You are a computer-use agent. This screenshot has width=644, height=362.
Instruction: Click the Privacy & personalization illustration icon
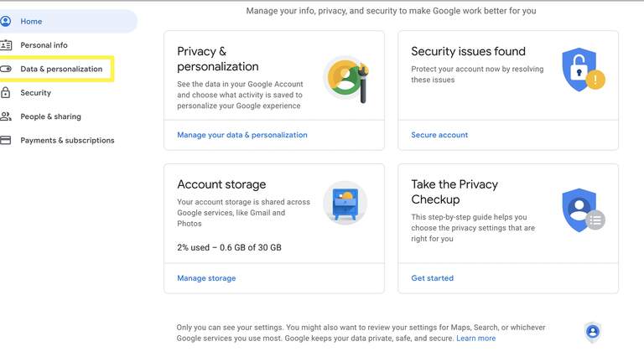(x=346, y=79)
